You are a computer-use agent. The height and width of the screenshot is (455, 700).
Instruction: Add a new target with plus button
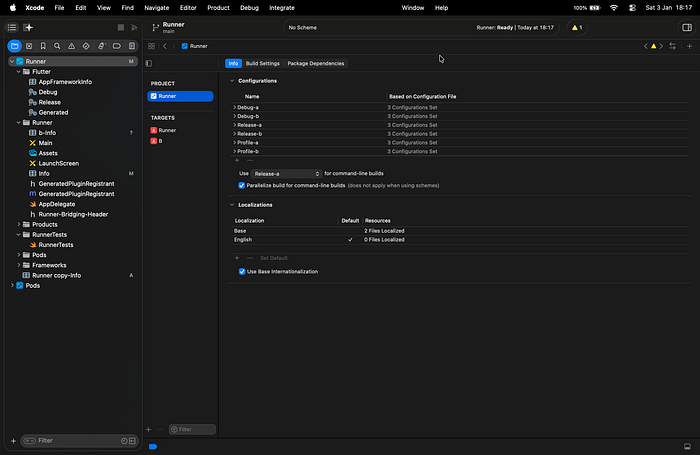tap(149, 430)
